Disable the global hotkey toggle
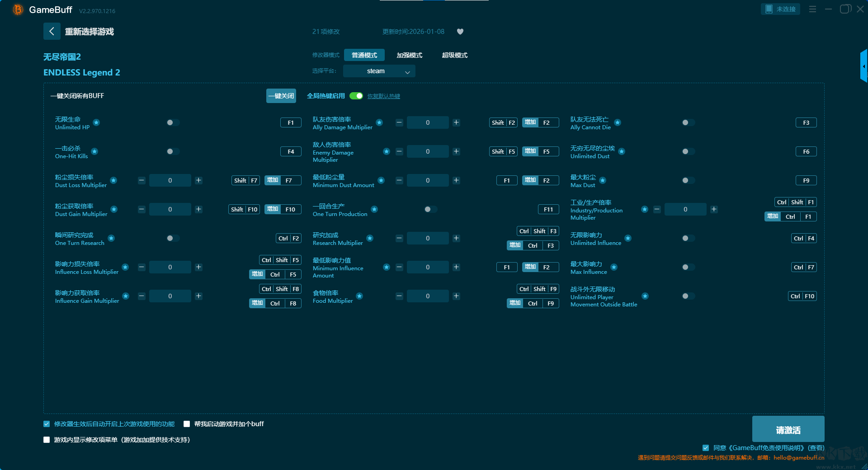The width and height of the screenshot is (868, 470). click(x=356, y=96)
